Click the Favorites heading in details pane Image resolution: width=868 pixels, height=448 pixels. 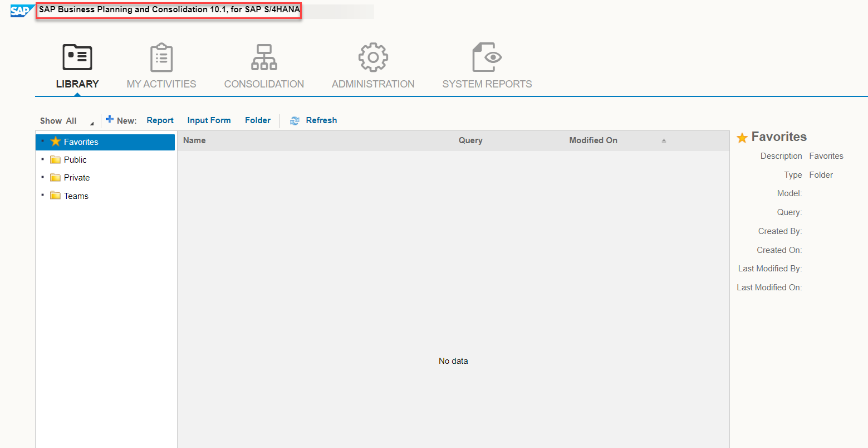[779, 137]
